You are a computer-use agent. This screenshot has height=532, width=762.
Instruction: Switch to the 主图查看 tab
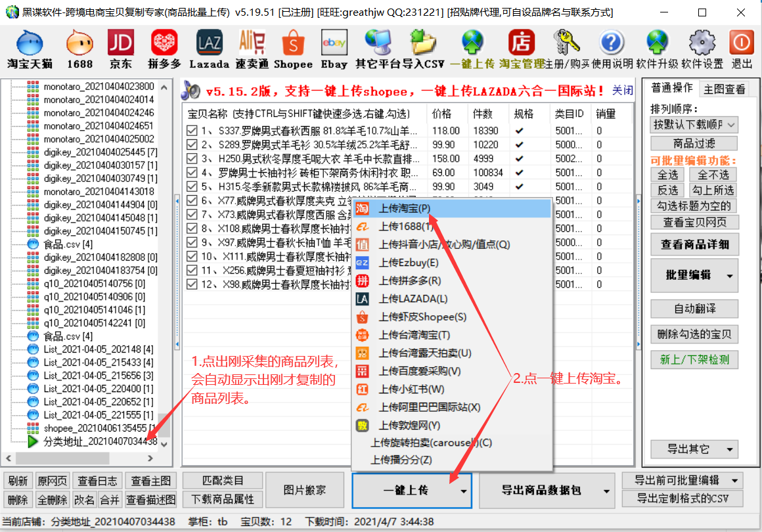click(724, 89)
